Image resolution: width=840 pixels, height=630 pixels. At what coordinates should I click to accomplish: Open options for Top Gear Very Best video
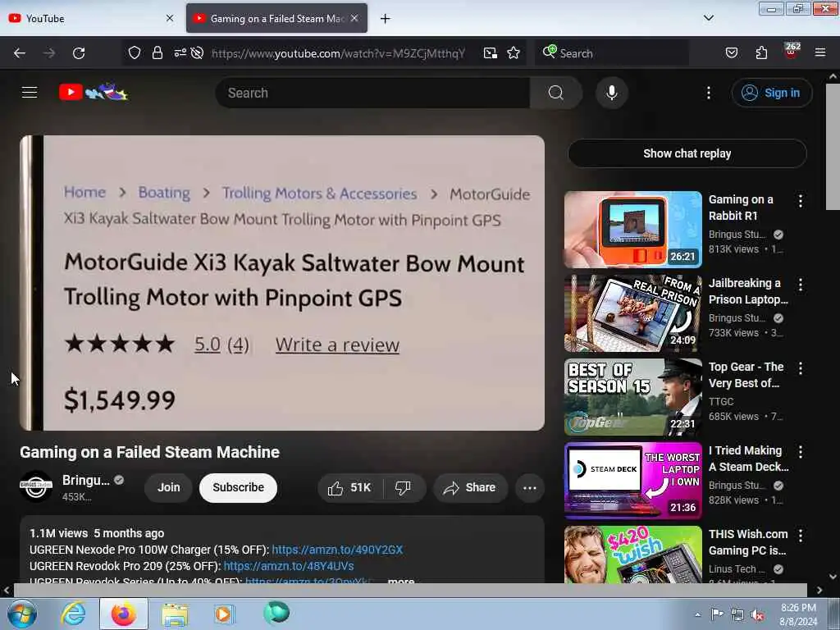801,368
